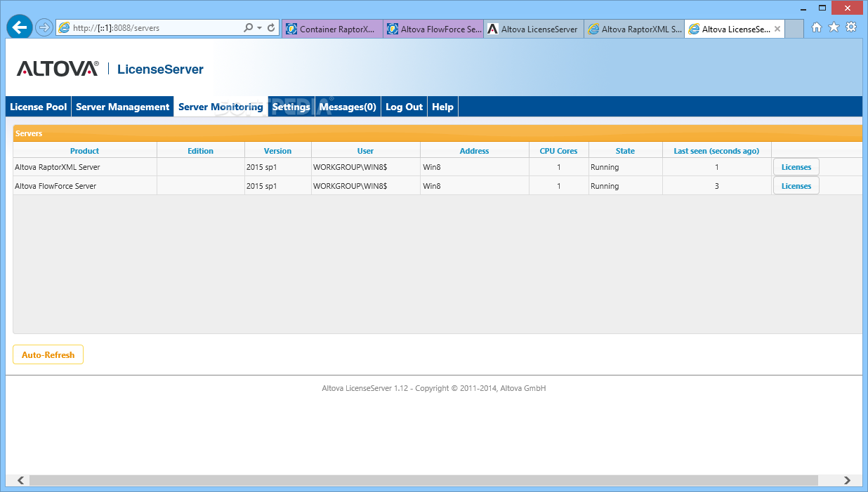Image resolution: width=868 pixels, height=492 pixels.
Task: Click the Altova LicenseServer 1.12 copyright footer
Action: [434, 388]
